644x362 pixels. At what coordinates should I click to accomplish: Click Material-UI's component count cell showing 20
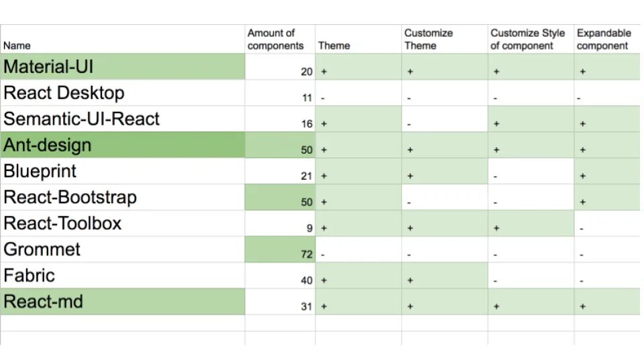280,67
